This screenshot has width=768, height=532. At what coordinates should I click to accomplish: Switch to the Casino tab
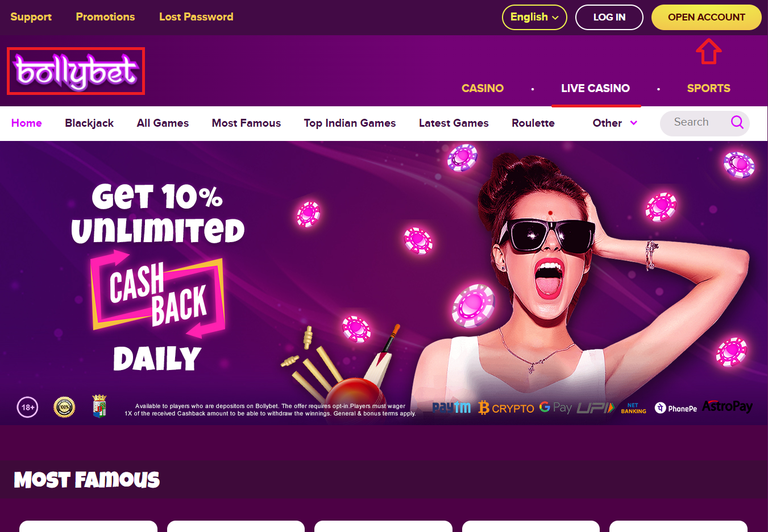click(x=483, y=88)
